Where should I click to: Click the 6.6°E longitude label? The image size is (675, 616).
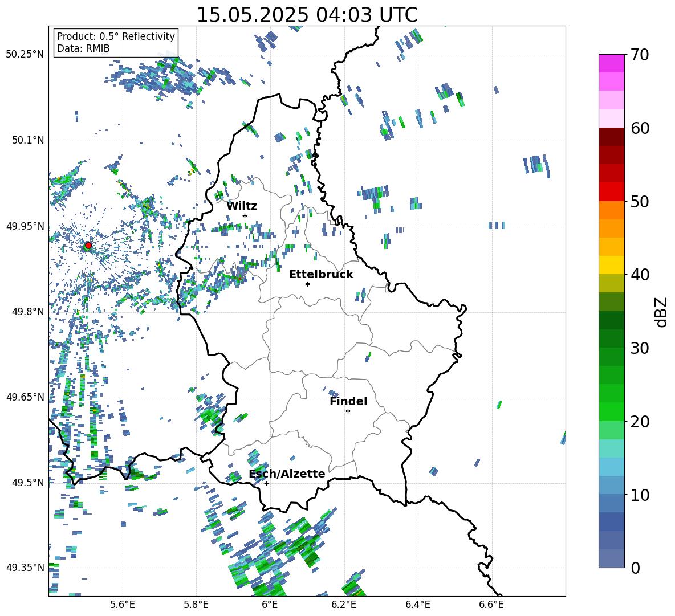tap(491, 605)
